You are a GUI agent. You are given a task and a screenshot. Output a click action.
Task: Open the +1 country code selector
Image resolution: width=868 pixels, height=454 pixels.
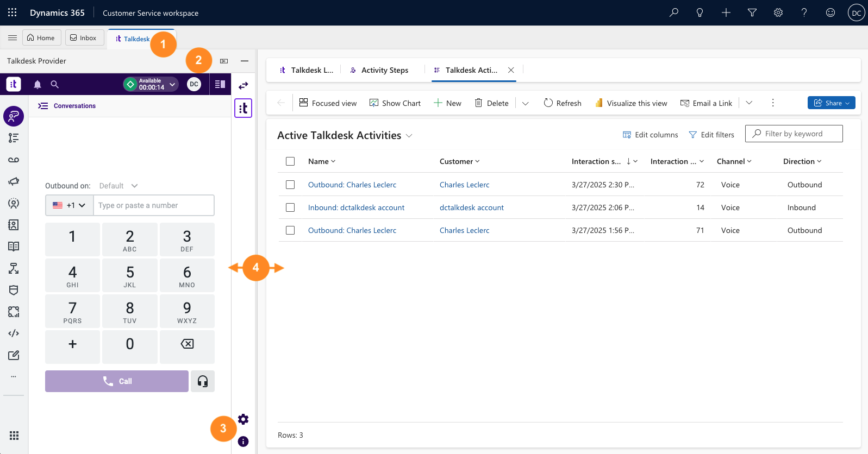[x=70, y=205]
